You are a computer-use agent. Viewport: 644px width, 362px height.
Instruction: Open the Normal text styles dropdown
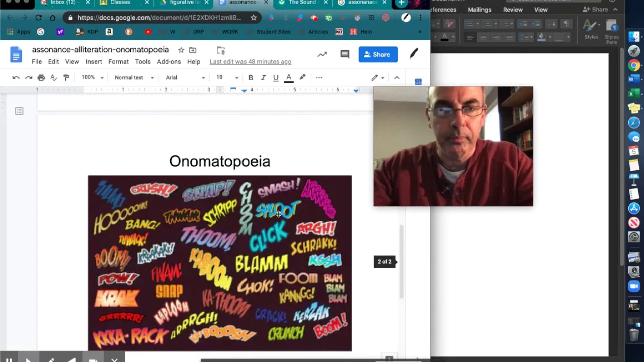pos(134,77)
